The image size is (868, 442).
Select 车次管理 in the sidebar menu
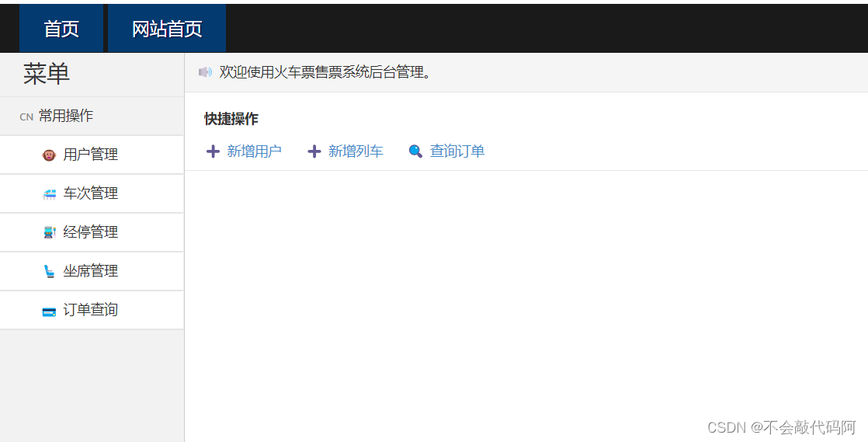(92, 193)
